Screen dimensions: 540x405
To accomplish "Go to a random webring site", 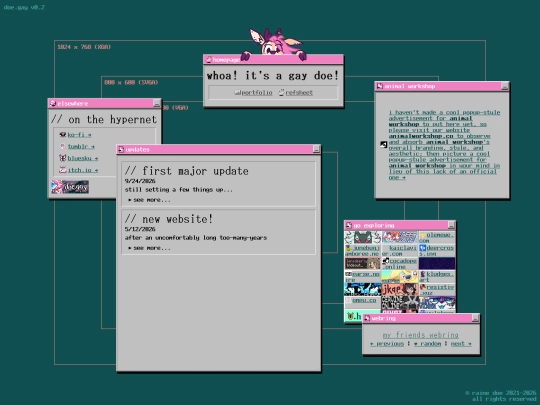I will point(427,344).
